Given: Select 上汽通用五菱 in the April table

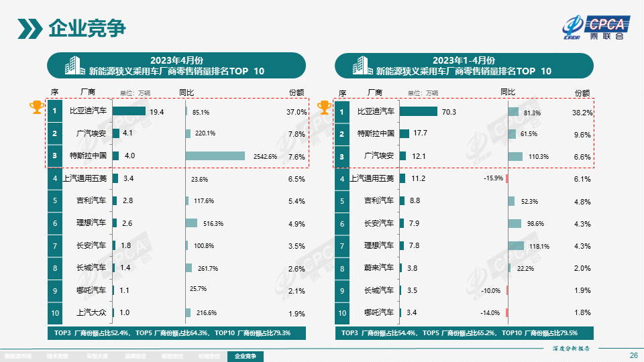Looking at the screenshot, I should (85, 178).
